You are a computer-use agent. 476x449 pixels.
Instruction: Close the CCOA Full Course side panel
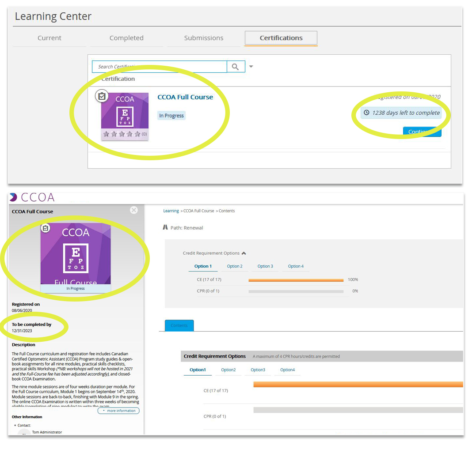pos(134,210)
